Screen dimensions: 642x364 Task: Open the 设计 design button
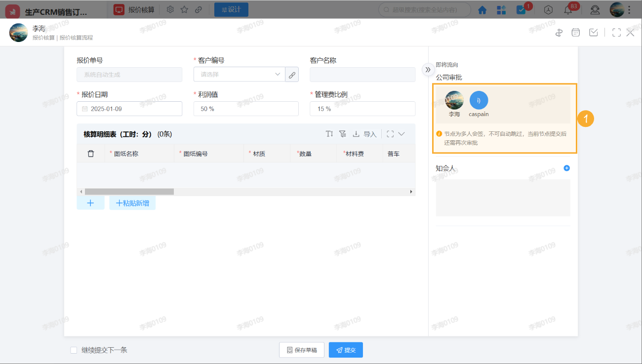(231, 9)
